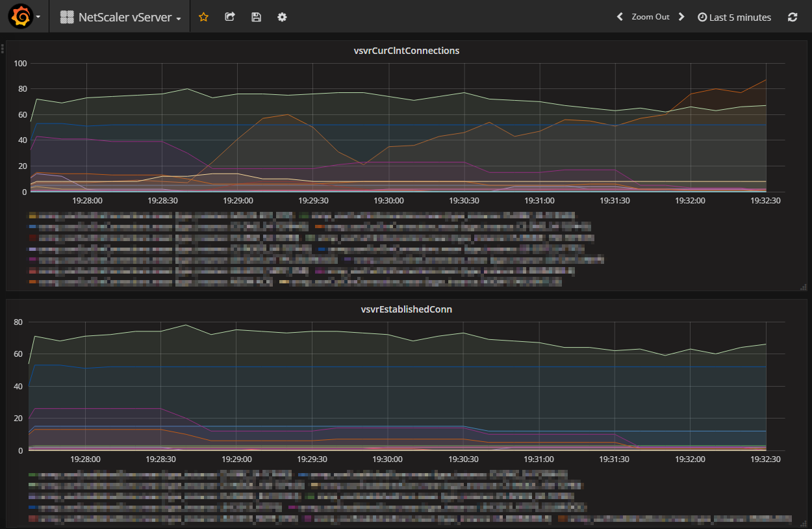Viewport: 812px width, 529px height.
Task: Star the NetScaler vServer dashboard
Action: (x=203, y=17)
